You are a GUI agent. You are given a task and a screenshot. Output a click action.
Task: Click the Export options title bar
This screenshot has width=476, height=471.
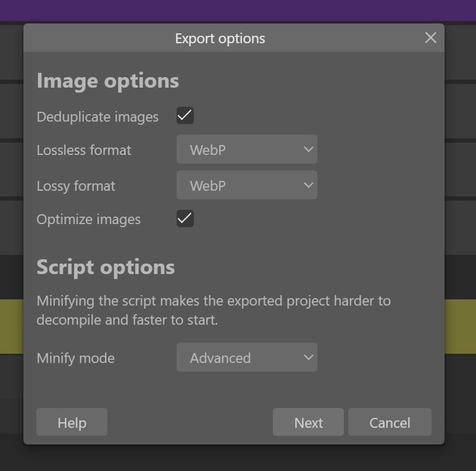click(220, 38)
